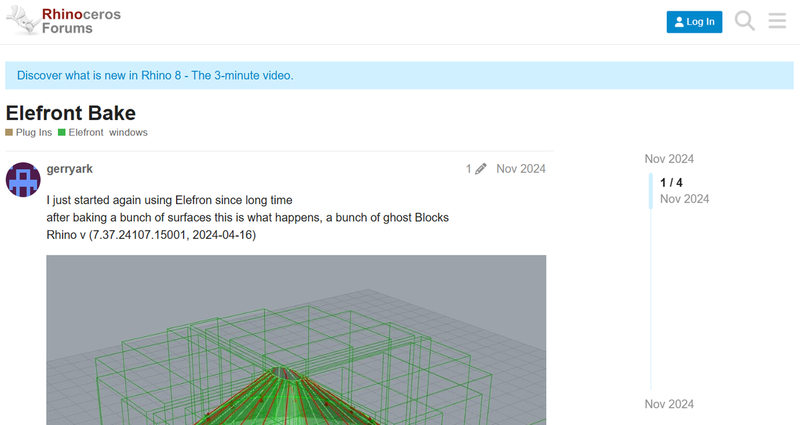Jump to bottom Nov 2024 timeline date

point(669,404)
